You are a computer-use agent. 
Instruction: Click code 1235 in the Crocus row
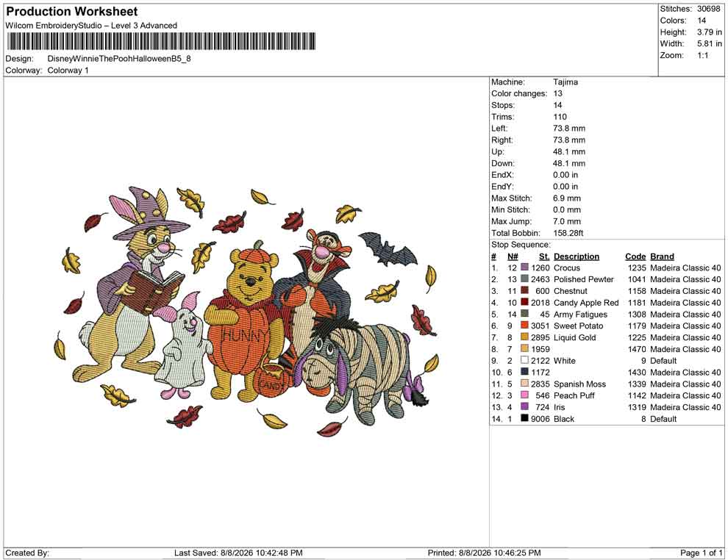(637, 268)
